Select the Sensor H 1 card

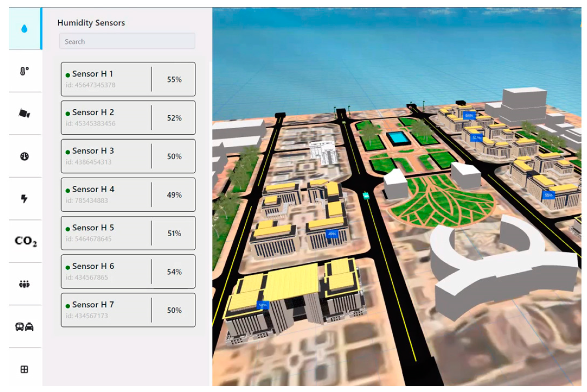128,79
